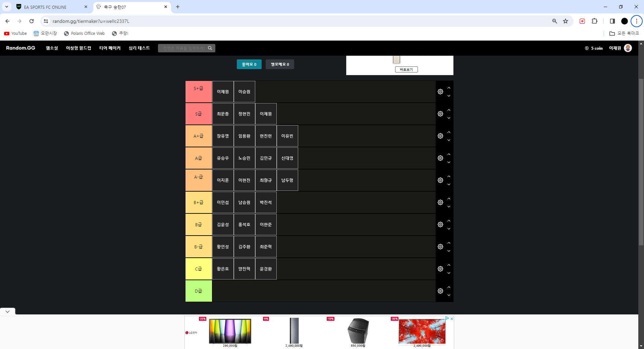644x349 pixels.
Task: Open tab search dropdown arrow
Action: tap(6, 7)
